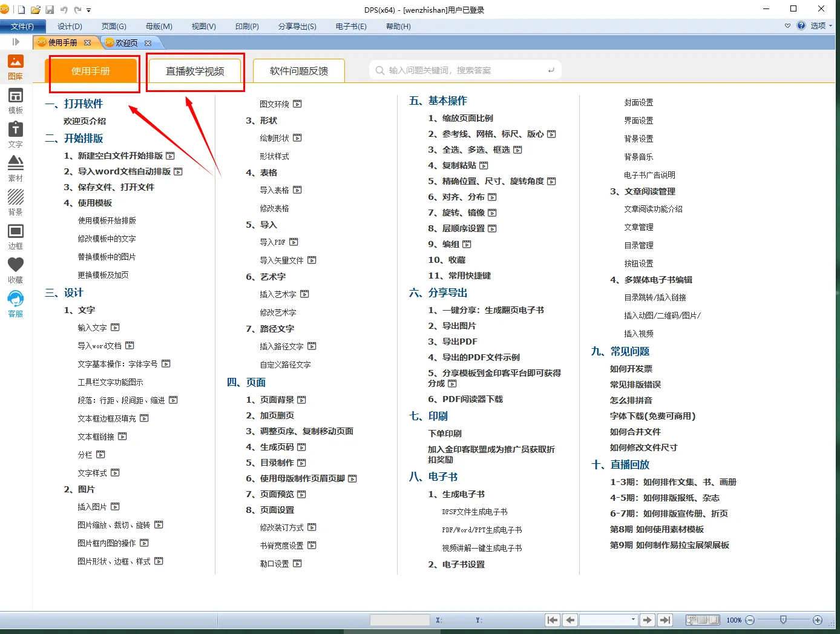Open the 素材 materials panel
Viewport: 840px width, 634px height.
pos(15,168)
